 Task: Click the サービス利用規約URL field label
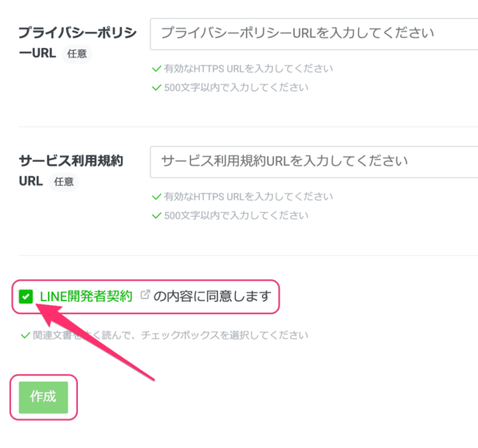click(x=71, y=171)
